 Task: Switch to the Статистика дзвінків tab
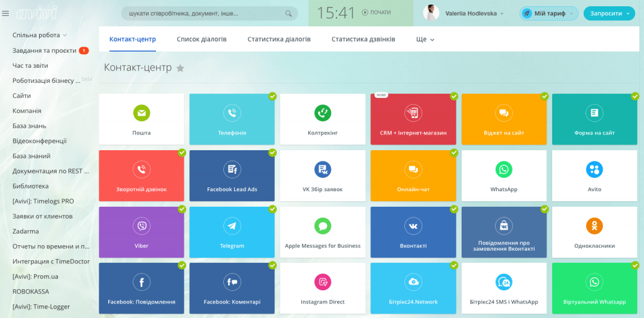tap(364, 40)
